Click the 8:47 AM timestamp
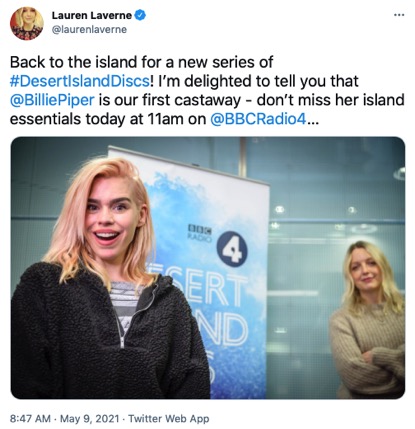Viewport: 415px width, 429px height. [x=30, y=418]
